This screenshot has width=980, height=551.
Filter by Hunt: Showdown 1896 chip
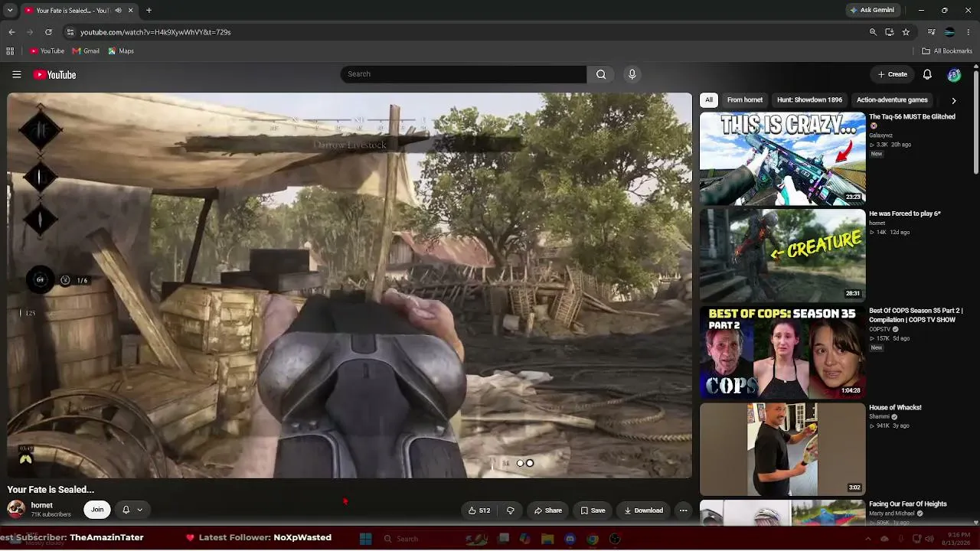point(809,100)
